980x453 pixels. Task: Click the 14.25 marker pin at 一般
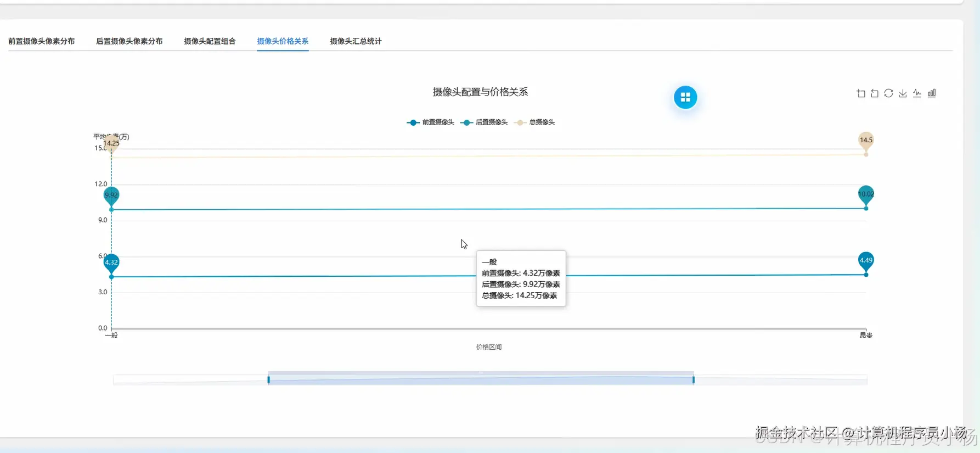(111, 143)
